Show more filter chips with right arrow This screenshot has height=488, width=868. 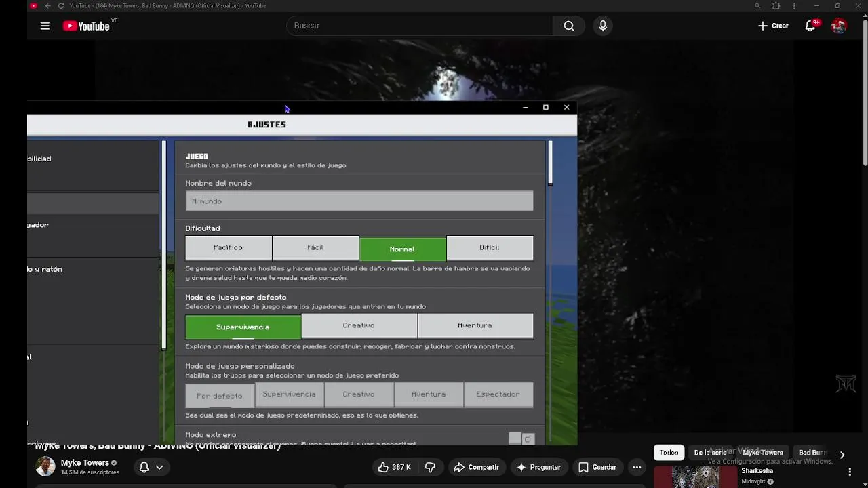[x=842, y=455]
